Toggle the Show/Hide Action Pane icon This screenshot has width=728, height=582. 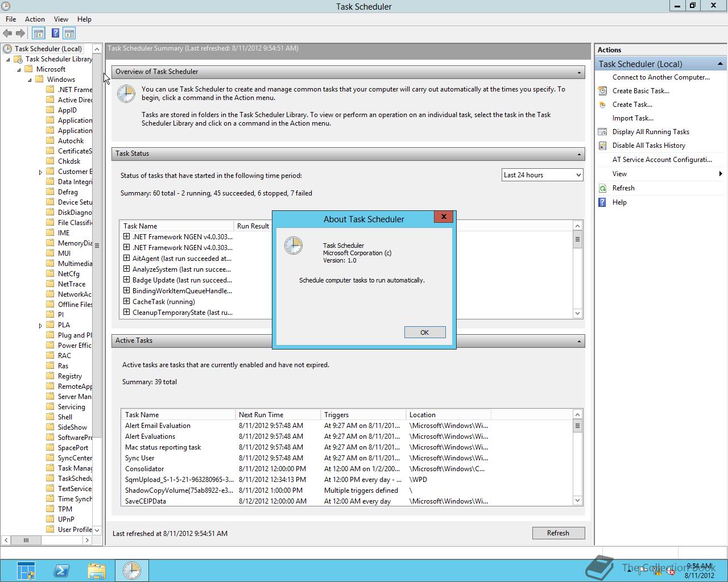tap(69, 34)
